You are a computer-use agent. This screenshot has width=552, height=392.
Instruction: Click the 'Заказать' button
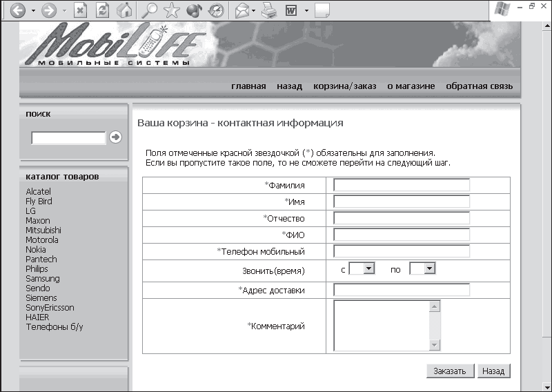(x=450, y=371)
